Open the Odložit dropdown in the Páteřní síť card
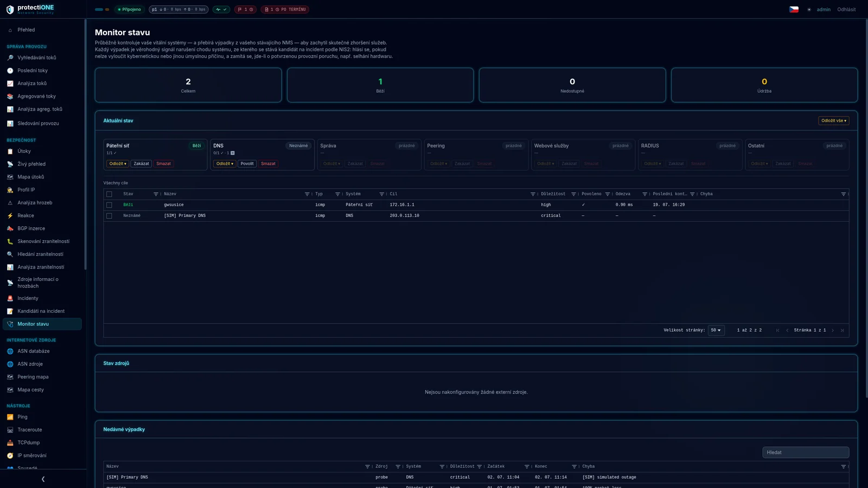Image resolution: width=868 pixels, height=488 pixels. coord(118,164)
